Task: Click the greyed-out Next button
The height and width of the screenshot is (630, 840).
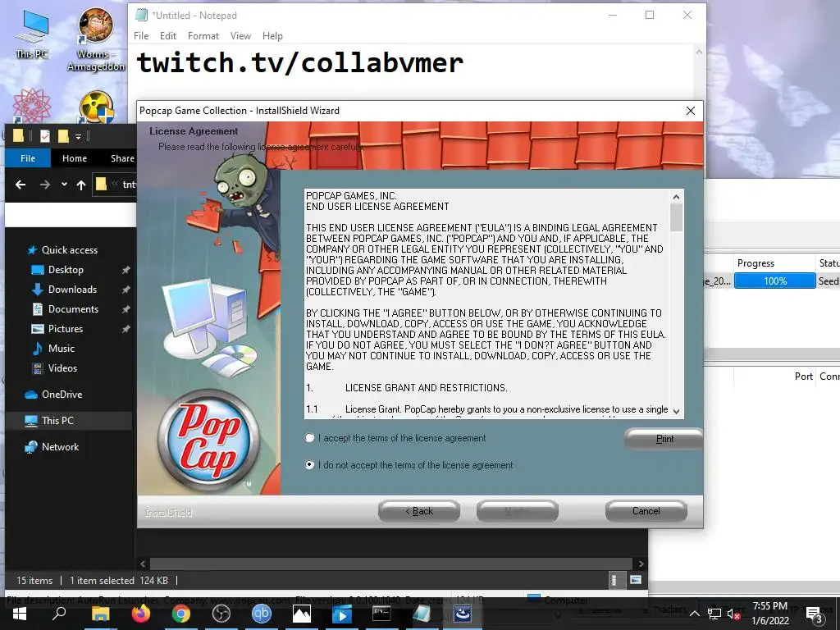Action: tap(517, 511)
